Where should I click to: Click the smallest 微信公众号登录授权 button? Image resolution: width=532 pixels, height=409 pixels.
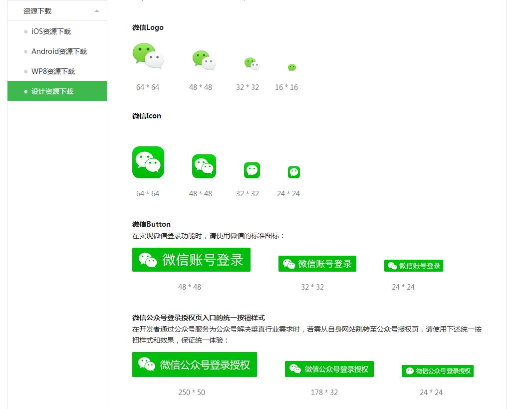pos(438,371)
